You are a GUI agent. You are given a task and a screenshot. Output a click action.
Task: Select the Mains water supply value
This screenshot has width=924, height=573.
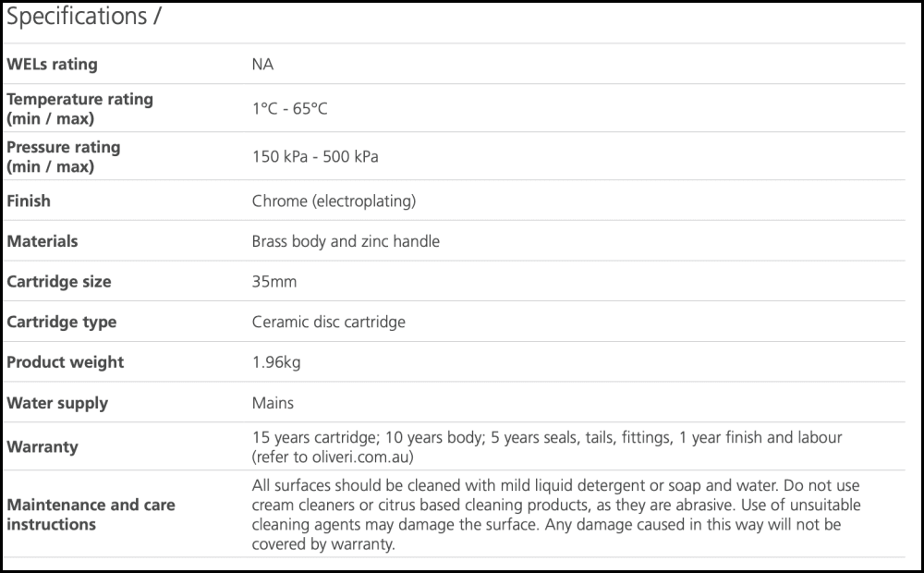point(273,403)
